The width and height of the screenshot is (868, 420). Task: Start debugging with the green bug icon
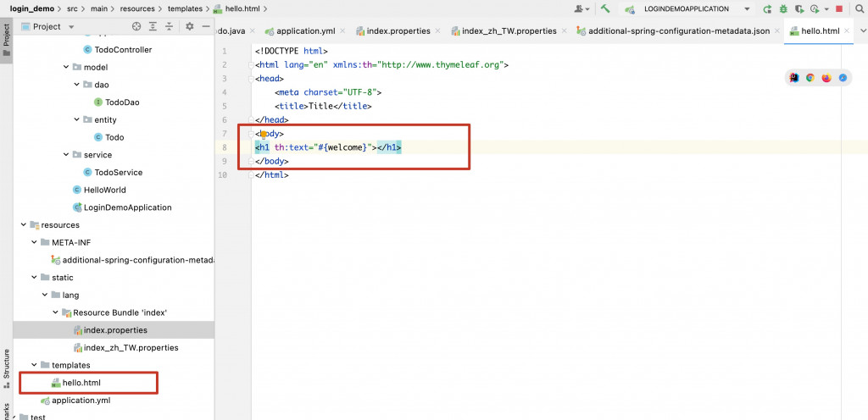pos(782,8)
